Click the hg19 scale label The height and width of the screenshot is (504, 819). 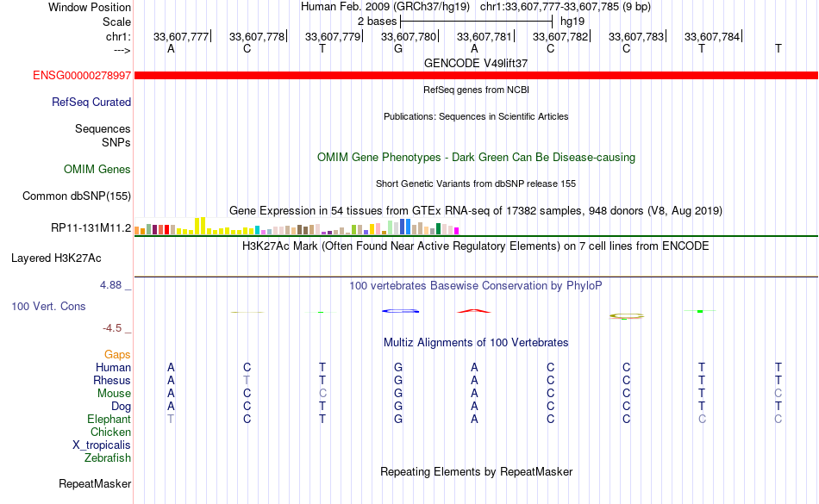(x=572, y=22)
